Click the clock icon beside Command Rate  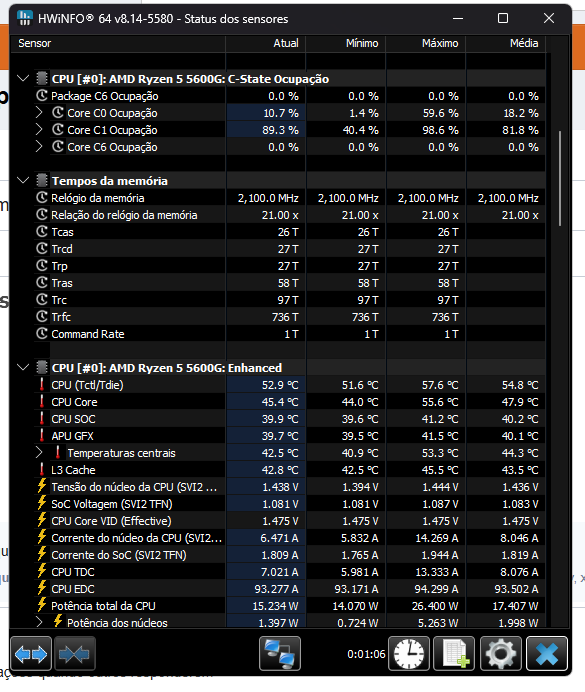41,334
